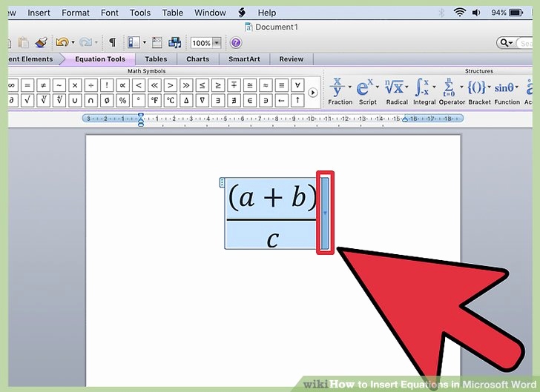Insert the there-exists symbol

coord(218,101)
